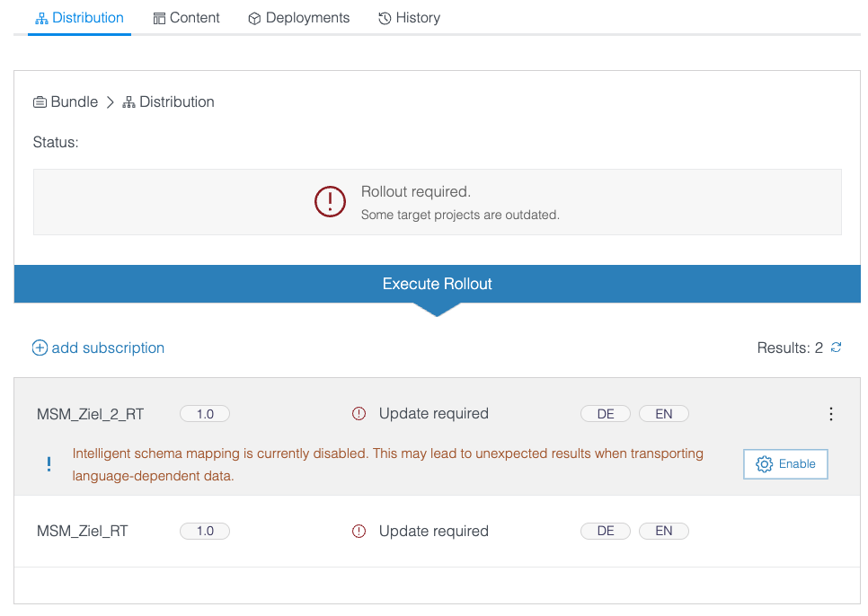Image resolution: width=868 pixels, height=616 pixels.
Task: Click the blue exclamation info icon
Action: (49, 464)
